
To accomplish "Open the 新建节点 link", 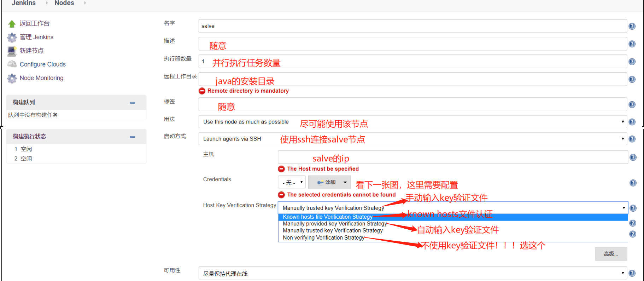I will [32, 51].
